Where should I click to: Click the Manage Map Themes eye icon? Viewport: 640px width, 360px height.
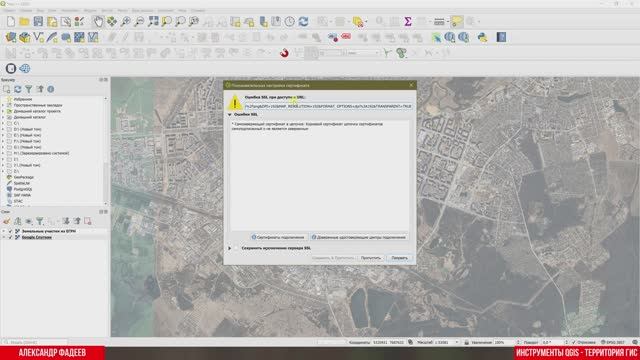29,221
